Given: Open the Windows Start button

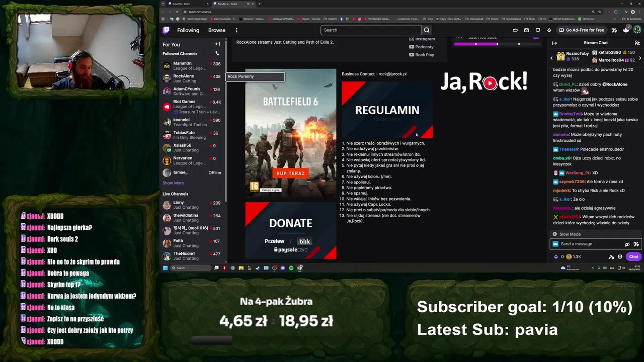Looking at the screenshot, I should (165, 268).
